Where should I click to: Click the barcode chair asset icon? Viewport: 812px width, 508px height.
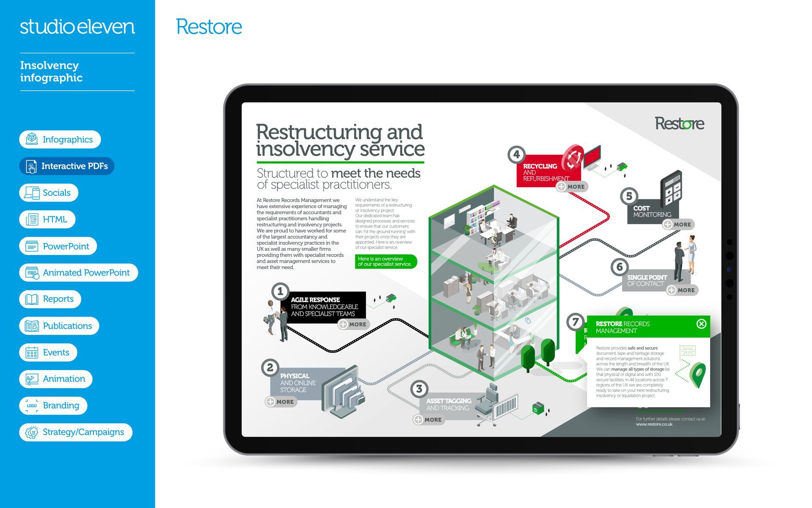coord(496,405)
